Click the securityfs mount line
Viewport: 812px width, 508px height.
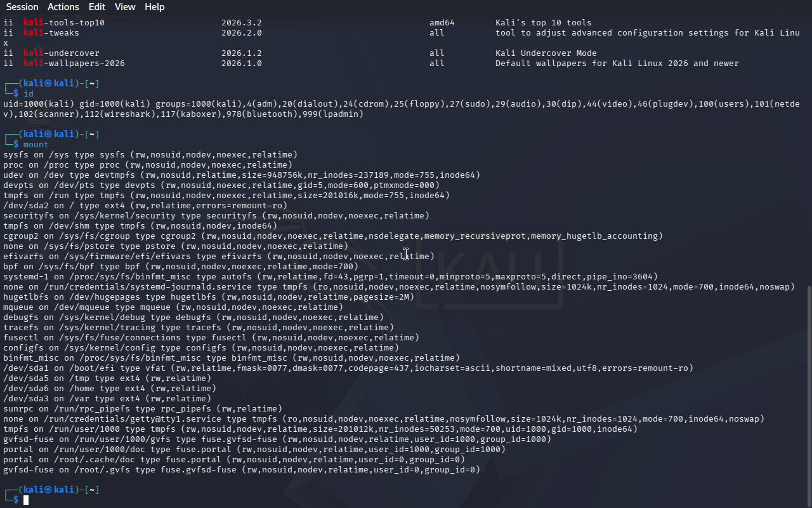click(216, 216)
